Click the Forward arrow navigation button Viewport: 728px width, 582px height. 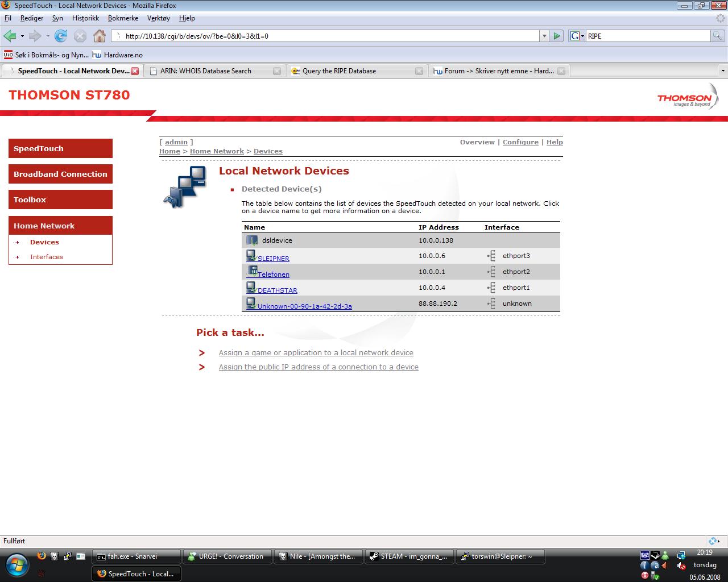(x=35, y=36)
